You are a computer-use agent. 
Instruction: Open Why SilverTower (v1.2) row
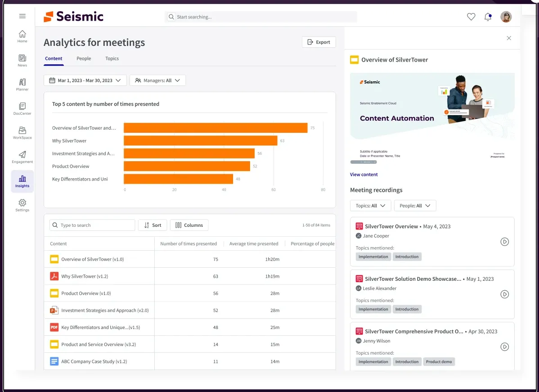190,276
